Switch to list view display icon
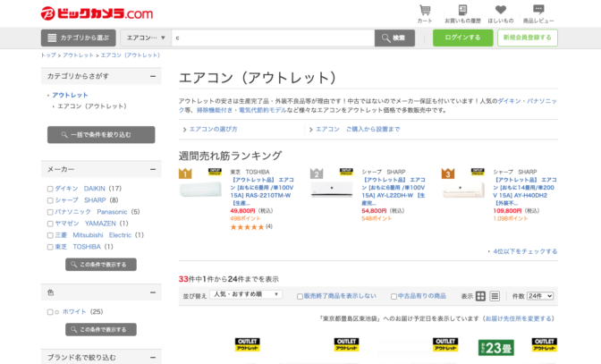 click(495, 296)
